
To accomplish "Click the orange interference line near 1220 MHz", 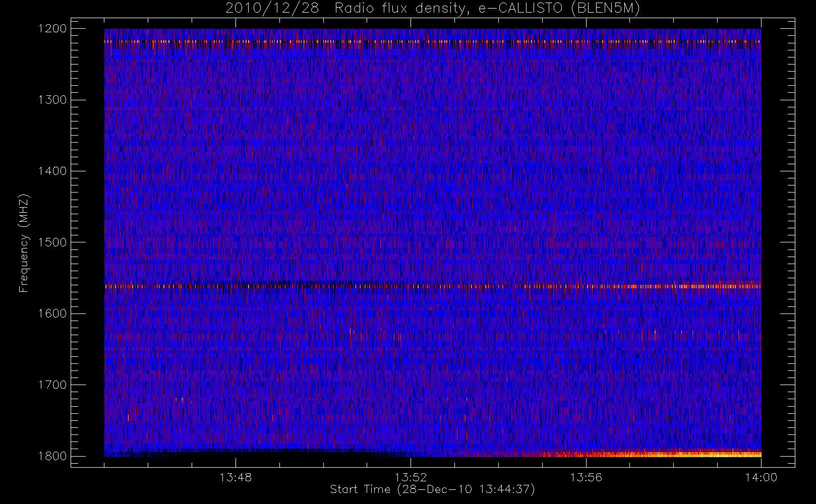I will pos(433,41).
